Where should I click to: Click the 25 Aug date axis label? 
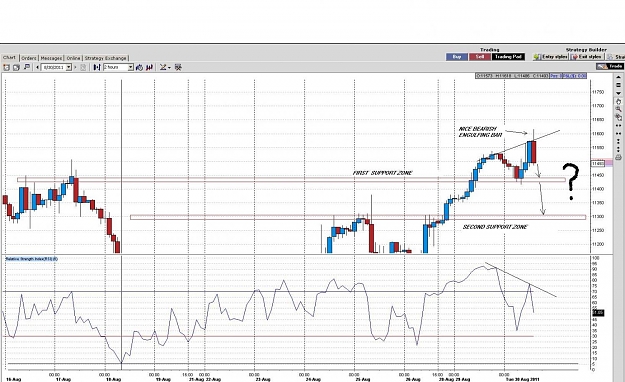point(363,379)
